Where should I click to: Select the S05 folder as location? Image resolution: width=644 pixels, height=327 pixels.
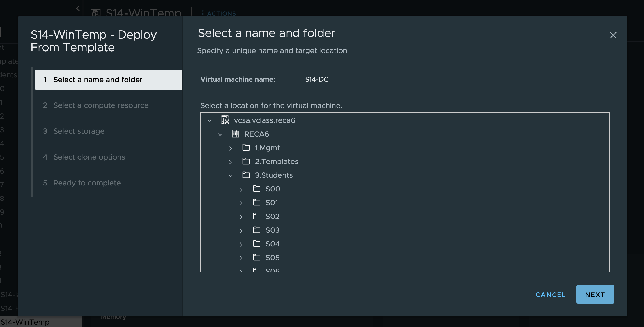click(x=273, y=258)
